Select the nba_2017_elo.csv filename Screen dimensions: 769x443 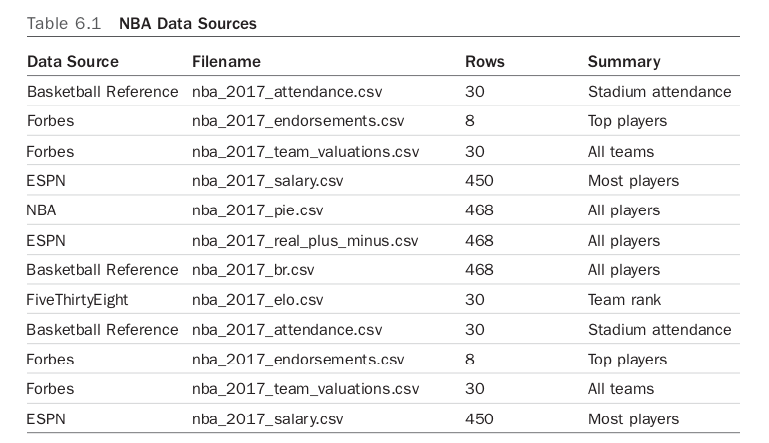(258, 300)
